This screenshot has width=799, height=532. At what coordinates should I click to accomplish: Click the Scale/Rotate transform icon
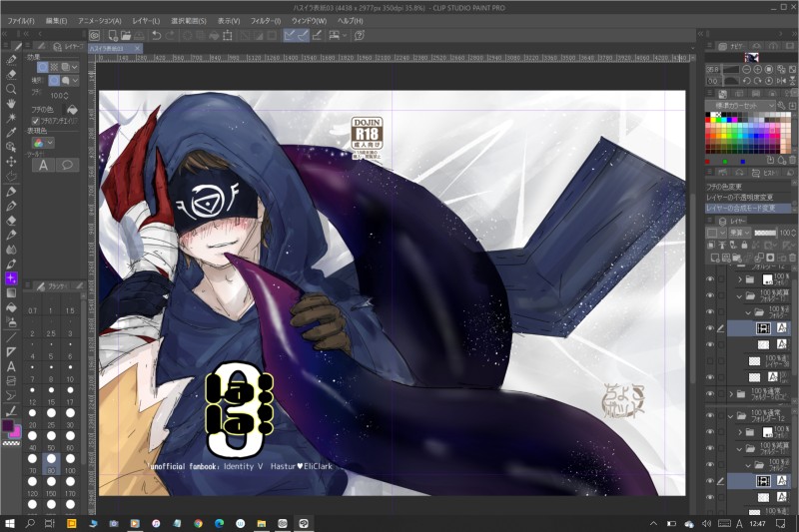tap(228, 35)
